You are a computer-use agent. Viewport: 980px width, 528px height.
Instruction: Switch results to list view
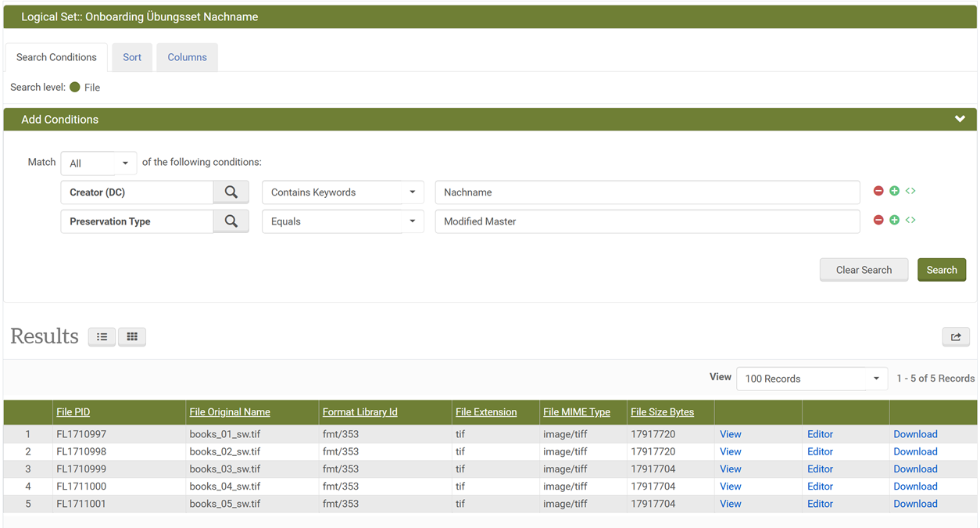pos(102,336)
